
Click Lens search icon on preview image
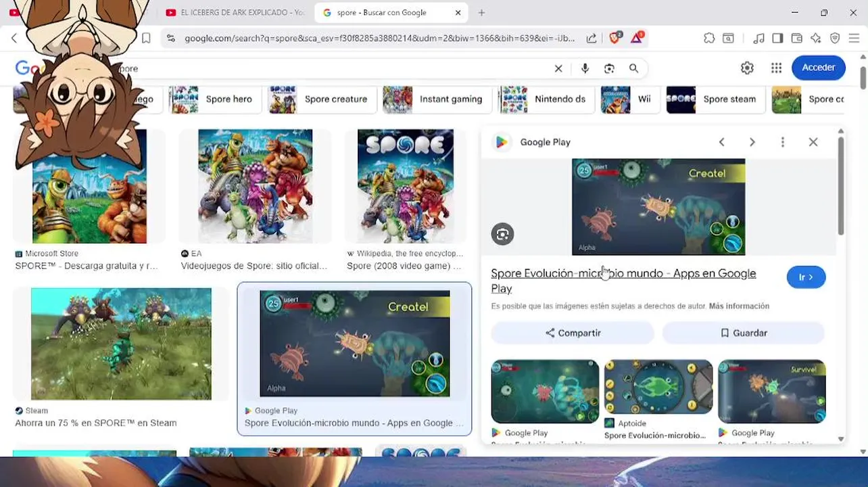point(502,234)
